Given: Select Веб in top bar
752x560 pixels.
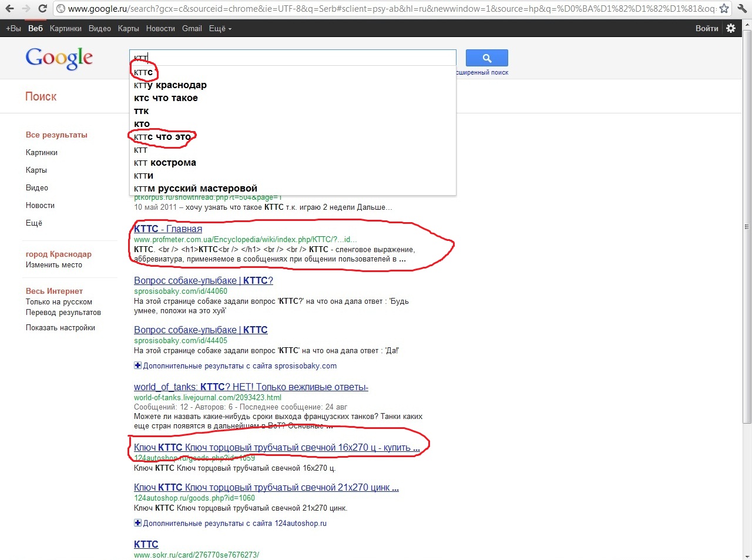Looking at the screenshot, I should [35, 28].
